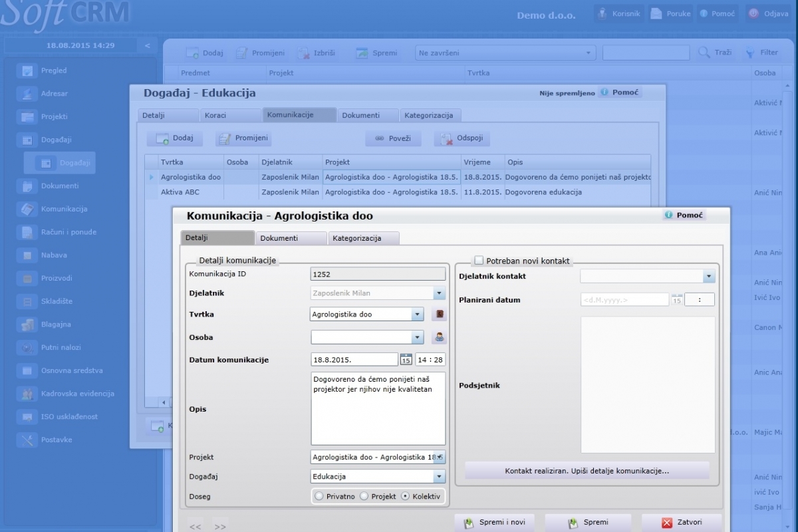Switch to Detalji tab in Komunikacija dialog
Screen dimensions: 798x532
pyautogui.click(x=217, y=238)
